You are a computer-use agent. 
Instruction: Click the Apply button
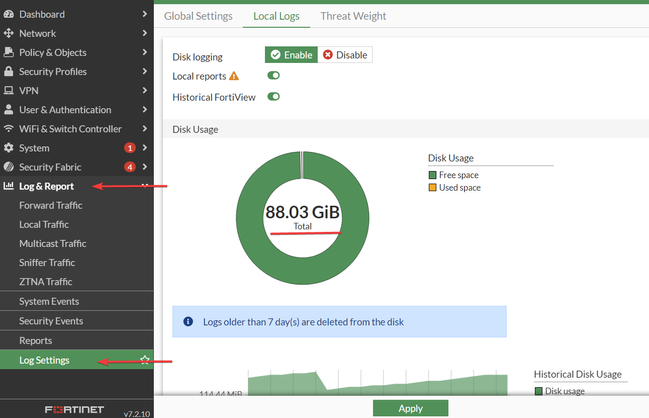411,408
